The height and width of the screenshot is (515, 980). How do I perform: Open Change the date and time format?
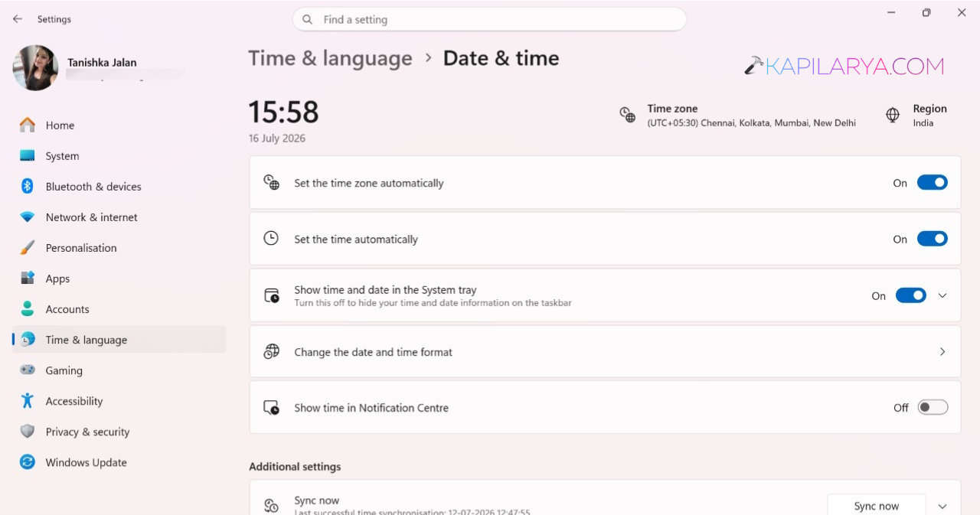(605, 352)
